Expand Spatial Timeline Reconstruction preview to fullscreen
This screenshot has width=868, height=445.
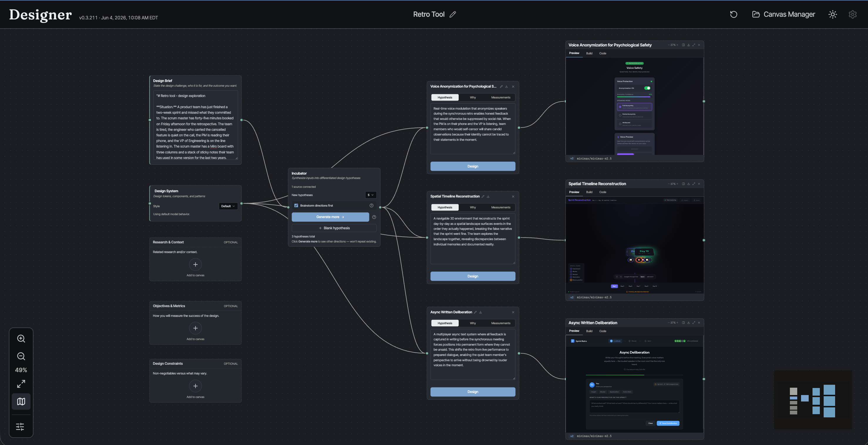(694, 184)
